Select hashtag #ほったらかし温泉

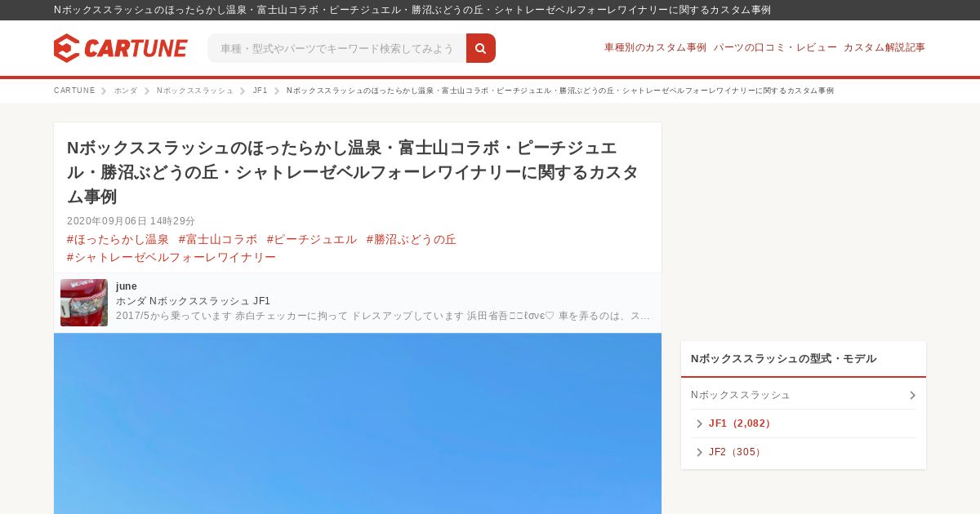tap(118, 239)
